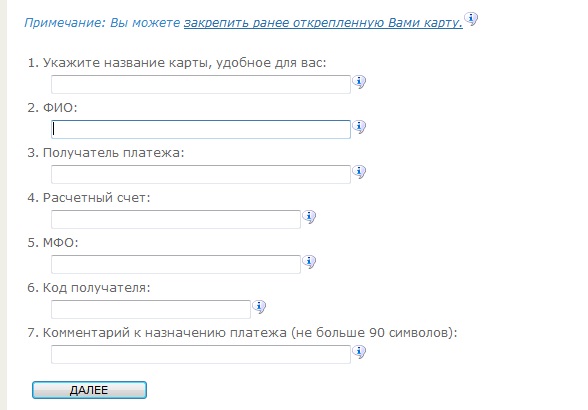588x410 pixels.
Task: Click info icon for Код получателя
Action: (259, 306)
